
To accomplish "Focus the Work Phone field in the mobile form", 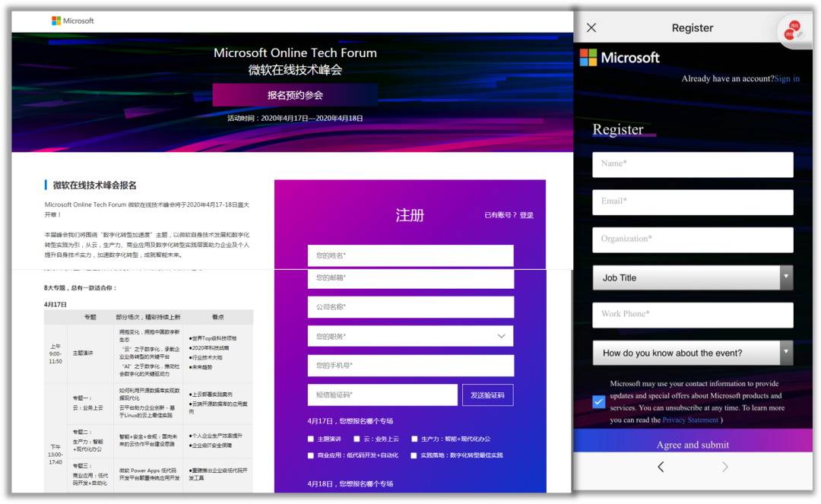I will [x=693, y=315].
